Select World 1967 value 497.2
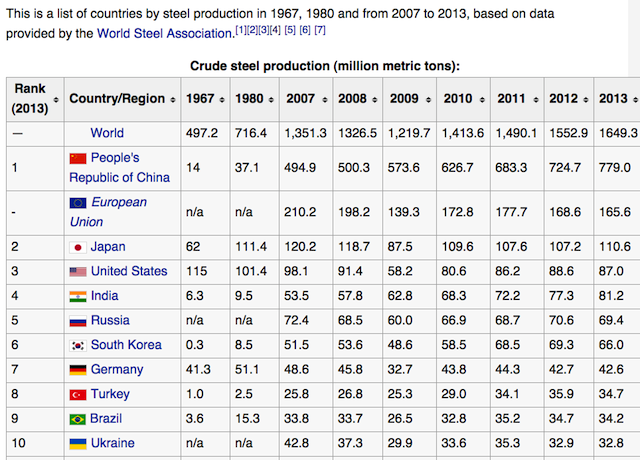640x460 pixels. click(202, 133)
